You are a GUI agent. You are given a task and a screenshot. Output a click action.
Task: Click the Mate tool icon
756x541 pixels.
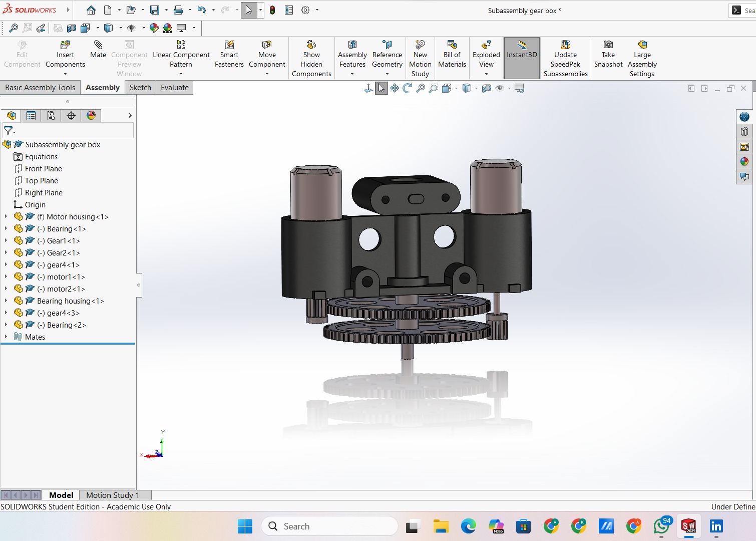coord(98,45)
